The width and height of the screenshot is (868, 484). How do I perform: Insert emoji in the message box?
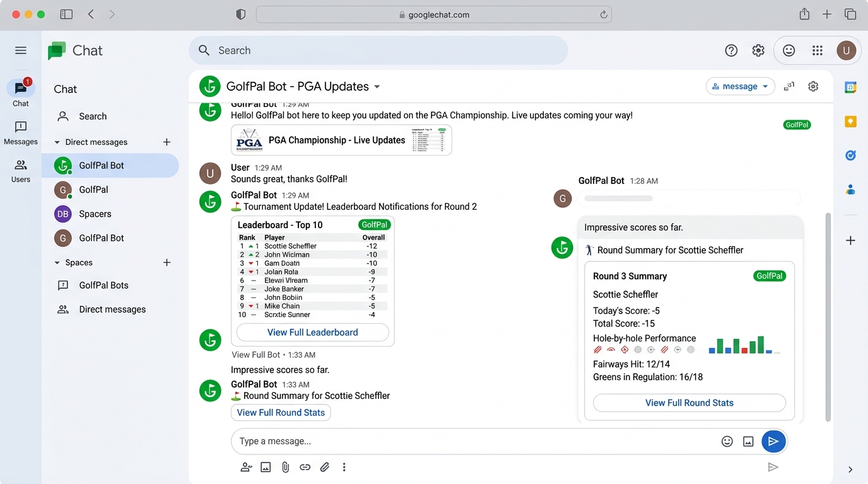[x=727, y=442]
